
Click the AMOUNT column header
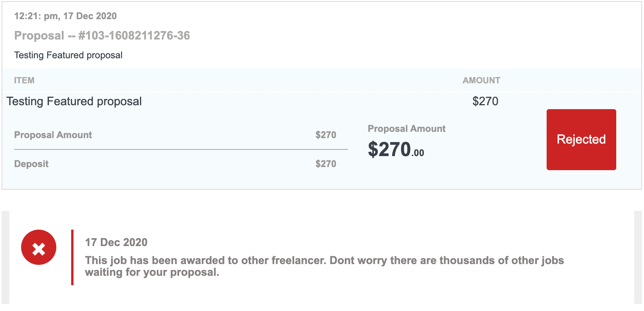pos(481,80)
